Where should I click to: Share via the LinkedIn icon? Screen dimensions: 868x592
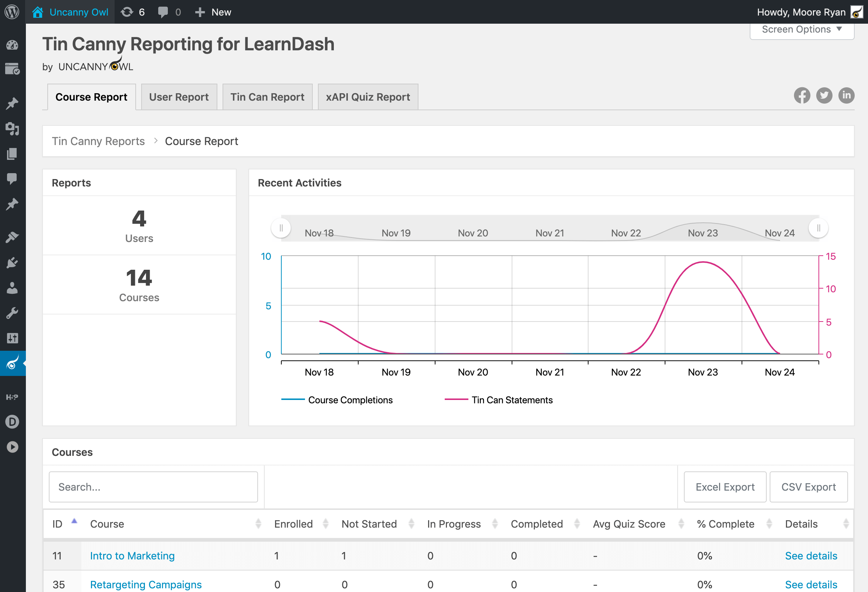[x=846, y=96]
